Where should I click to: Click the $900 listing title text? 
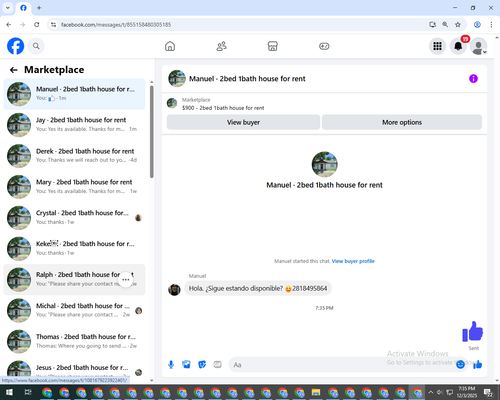[x=223, y=108]
